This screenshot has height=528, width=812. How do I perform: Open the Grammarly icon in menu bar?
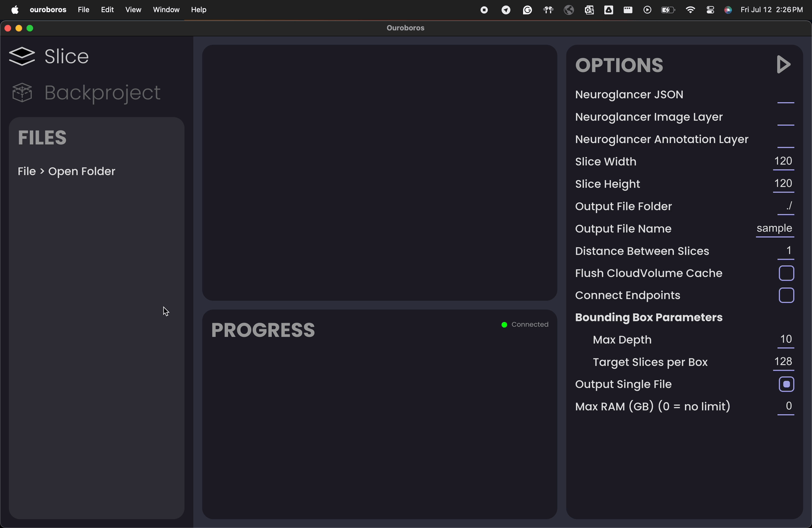pyautogui.click(x=527, y=10)
